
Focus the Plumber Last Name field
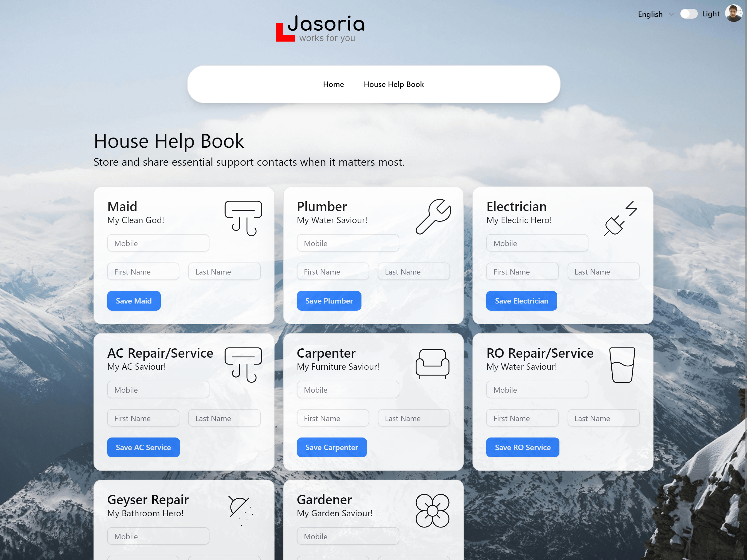coord(414,272)
